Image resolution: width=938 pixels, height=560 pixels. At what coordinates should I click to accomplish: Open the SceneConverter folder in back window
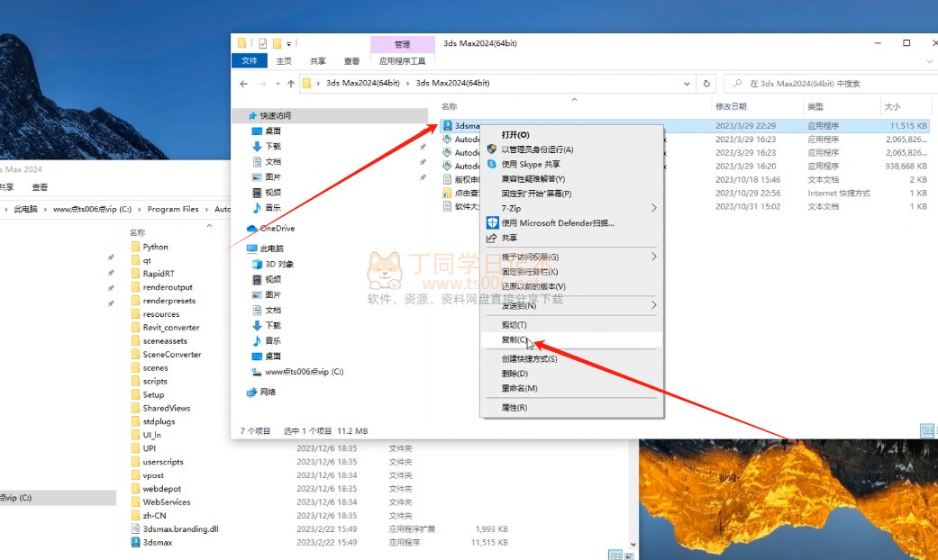point(172,355)
